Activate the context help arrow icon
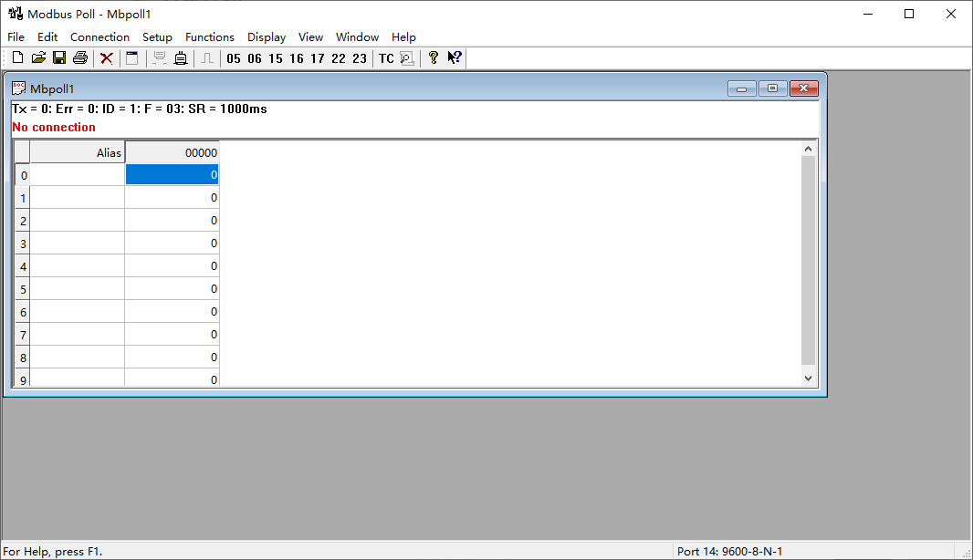This screenshot has width=973, height=560. (455, 58)
